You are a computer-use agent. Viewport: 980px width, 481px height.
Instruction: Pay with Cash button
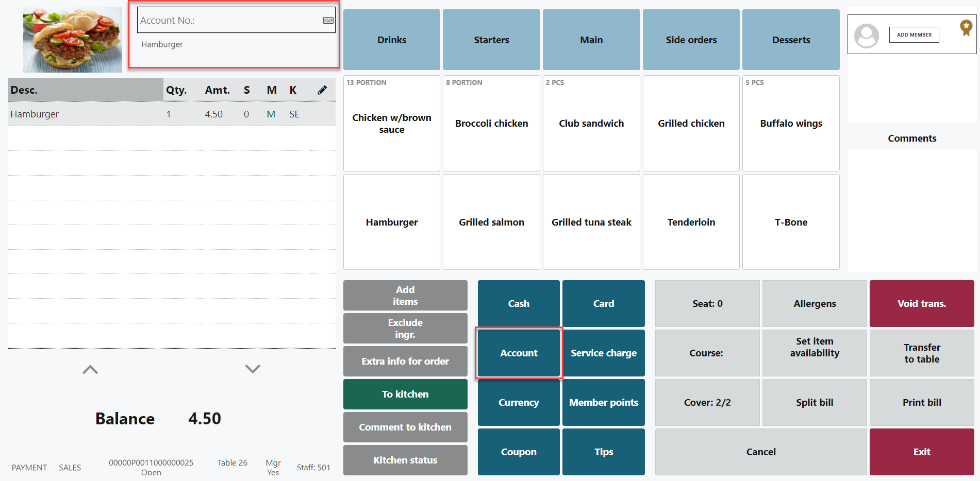tap(519, 303)
